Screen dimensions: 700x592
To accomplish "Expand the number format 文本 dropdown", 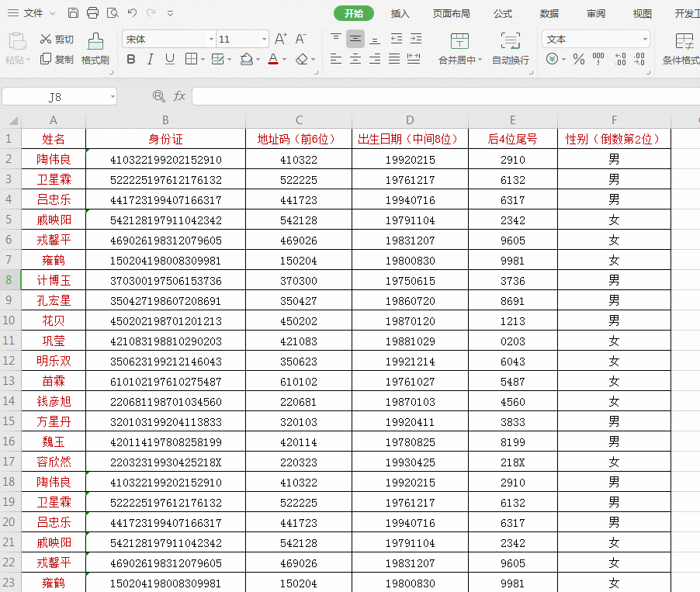I will [x=645, y=40].
